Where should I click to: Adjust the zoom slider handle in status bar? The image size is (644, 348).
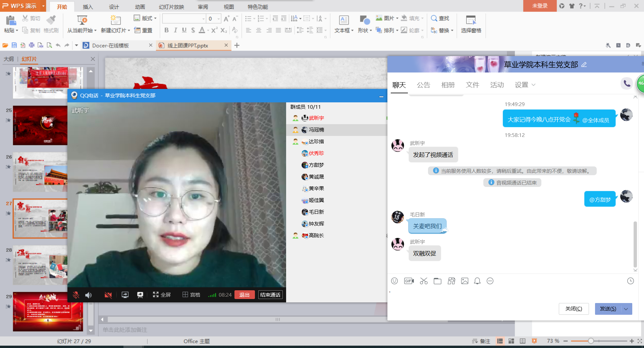click(591, 341)
